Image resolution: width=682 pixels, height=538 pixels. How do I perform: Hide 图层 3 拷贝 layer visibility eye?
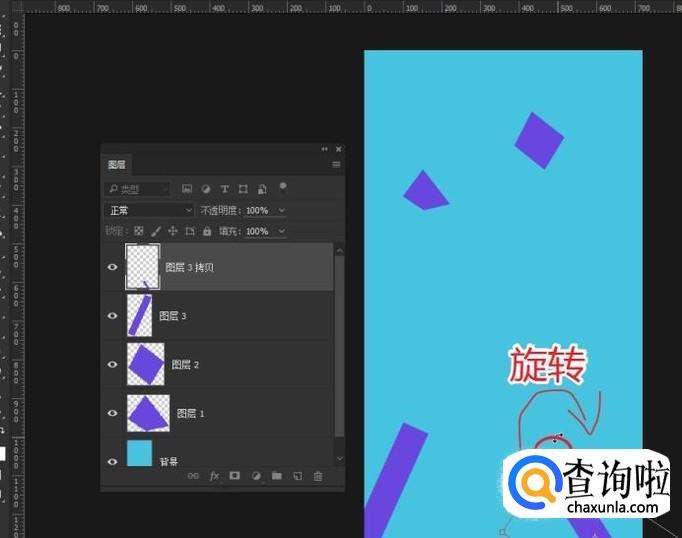click(x=112, y=267)
